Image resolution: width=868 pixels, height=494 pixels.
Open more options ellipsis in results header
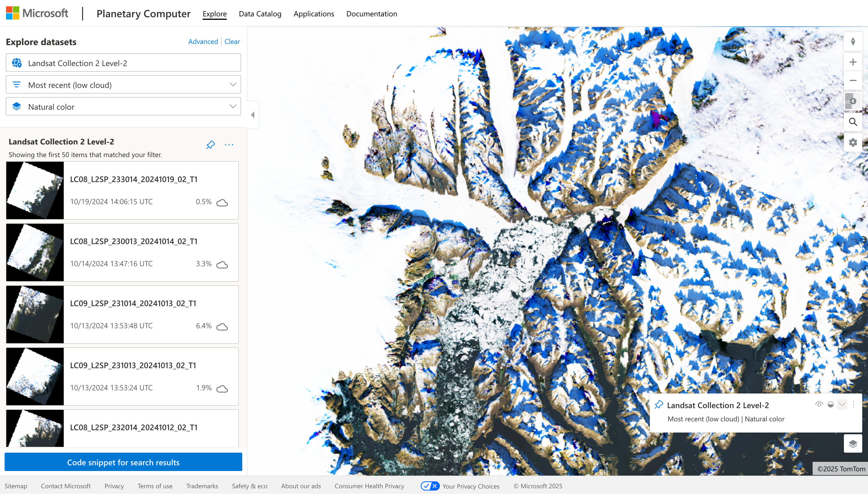click(x=229, y=145)
